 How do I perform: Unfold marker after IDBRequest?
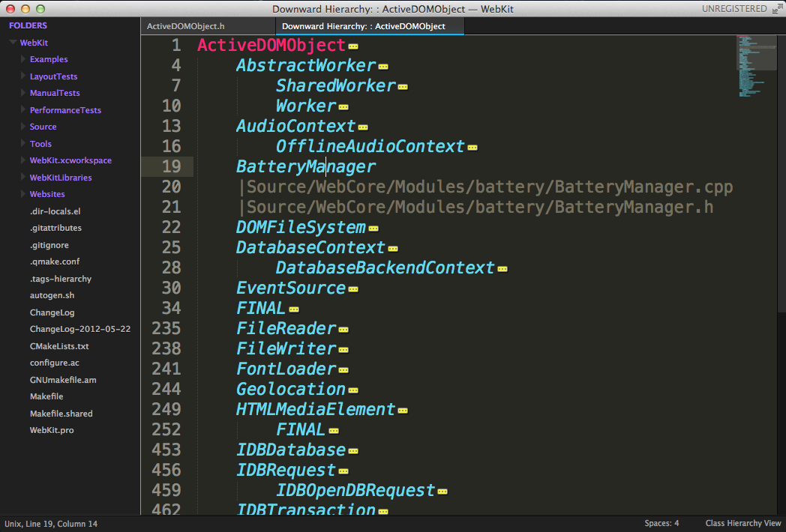pos(343,471)
